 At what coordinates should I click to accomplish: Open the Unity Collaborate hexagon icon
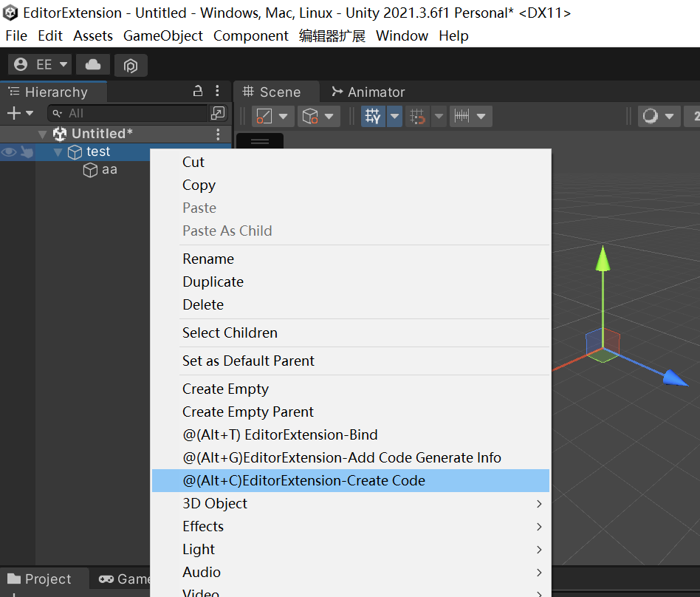point(131,65)
